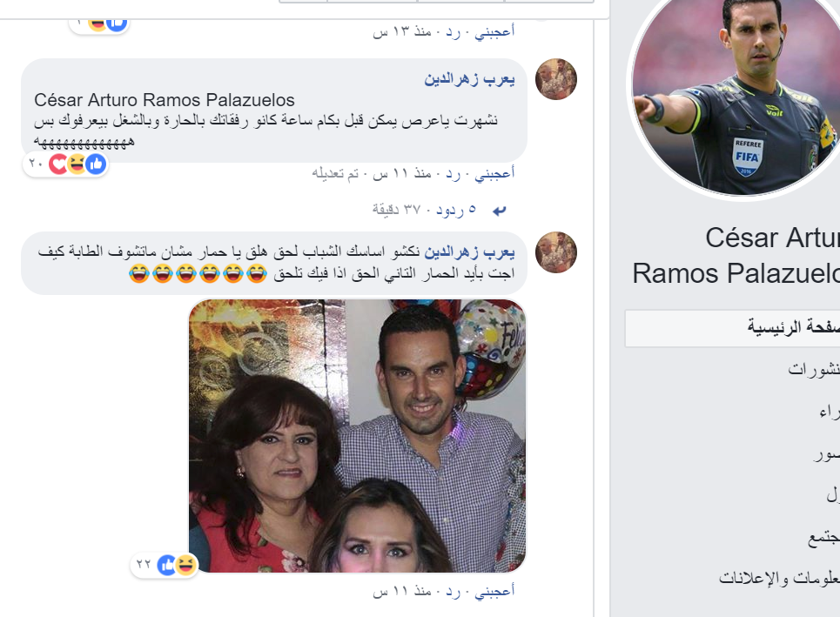This screenshot has height=617, width=840.
Task: Expand the ٥ ردود replies thread
Action: [x=456, y=210]
